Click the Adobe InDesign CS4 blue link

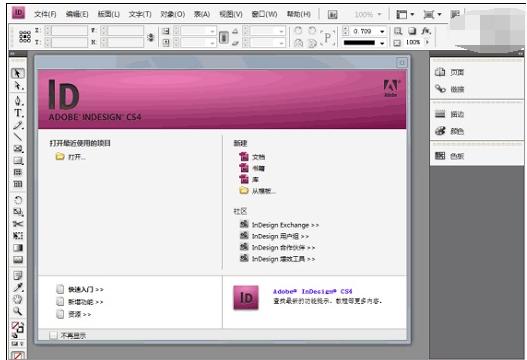tap(313, 291)
